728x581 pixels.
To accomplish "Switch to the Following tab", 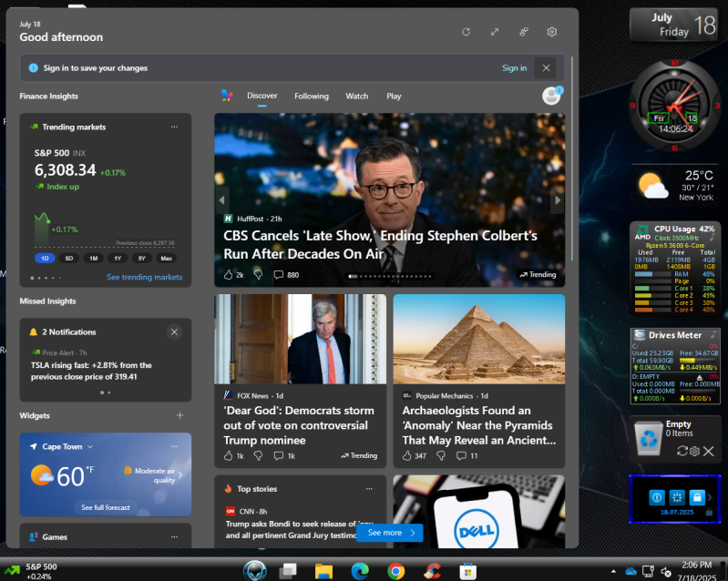I will 312,96.
